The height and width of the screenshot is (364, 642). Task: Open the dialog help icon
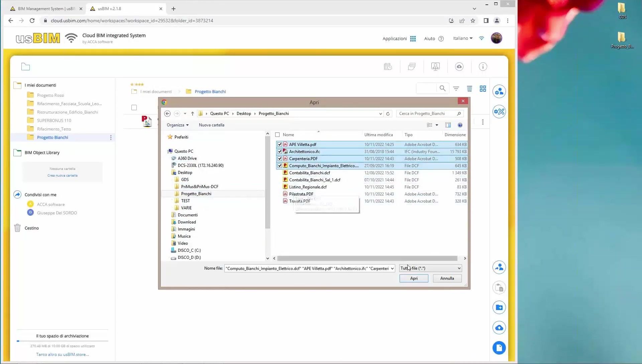click(460, 125)
